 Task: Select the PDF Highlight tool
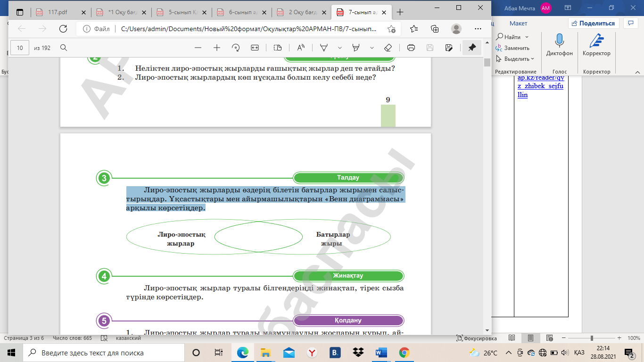coord(356,48)
